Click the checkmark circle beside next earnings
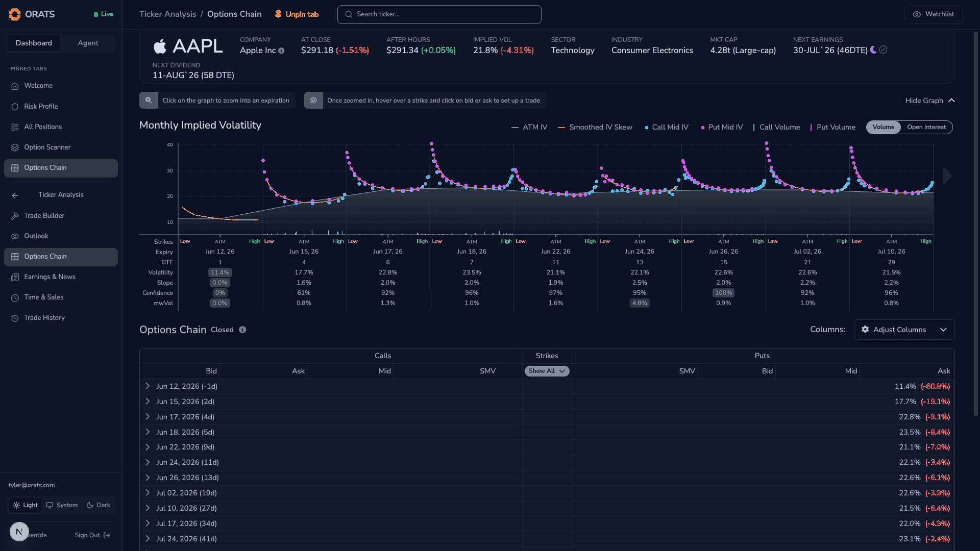The height and width of the screenshot is (551, 980). (883, 49)
